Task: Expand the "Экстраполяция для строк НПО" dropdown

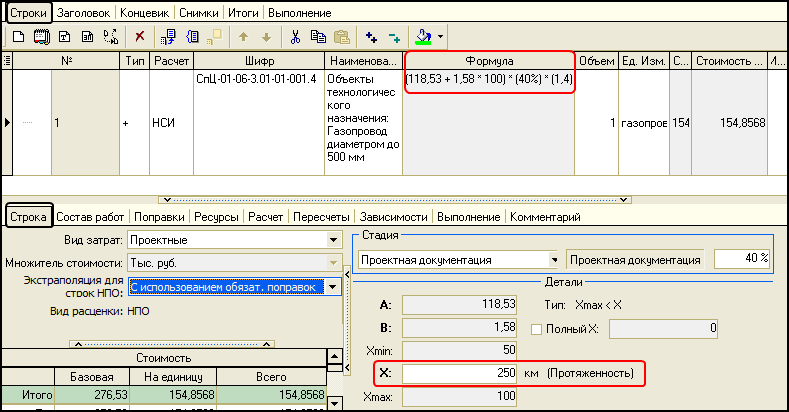Action: pyautogui.click(x=332, y=287)
